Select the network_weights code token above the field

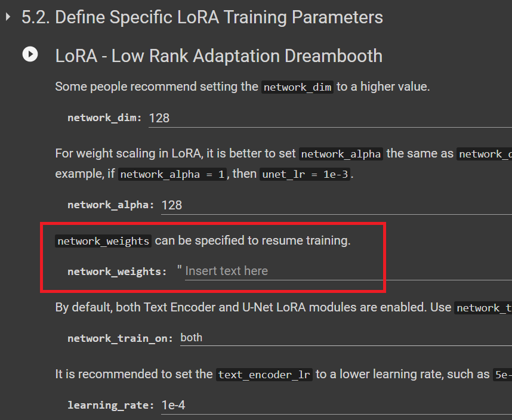click(x=103, y=241)
